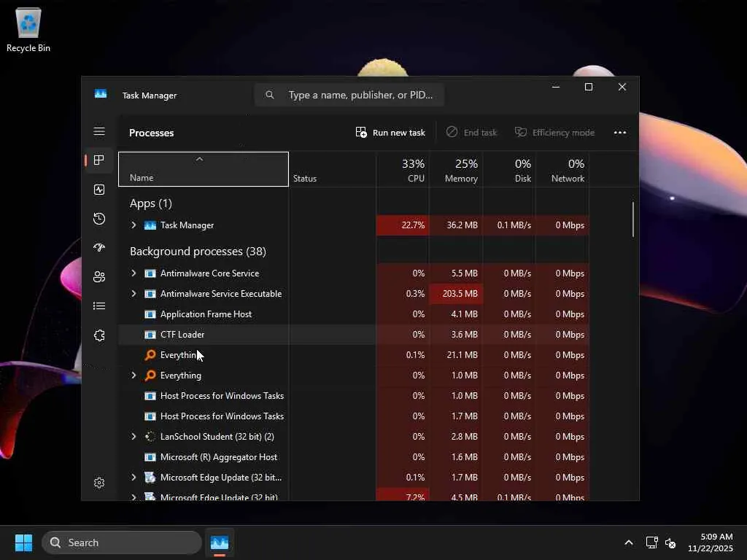Open the Recycle Bin desktop icon

(28, 29)
